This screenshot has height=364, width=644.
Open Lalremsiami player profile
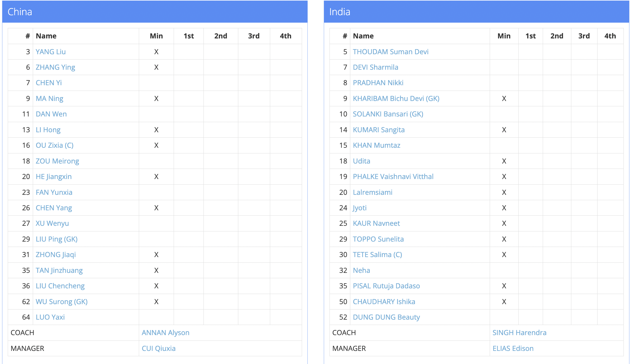point(372,192)
